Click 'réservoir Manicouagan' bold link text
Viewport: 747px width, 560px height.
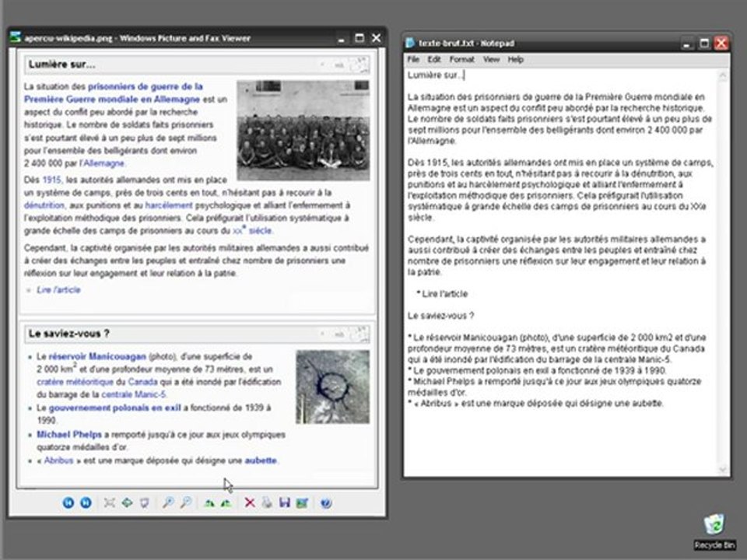(97, 356)
